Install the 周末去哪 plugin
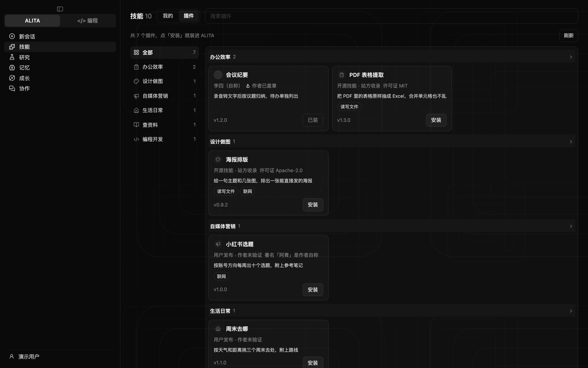This screenshot has width=588, height=368. point(313,363)
